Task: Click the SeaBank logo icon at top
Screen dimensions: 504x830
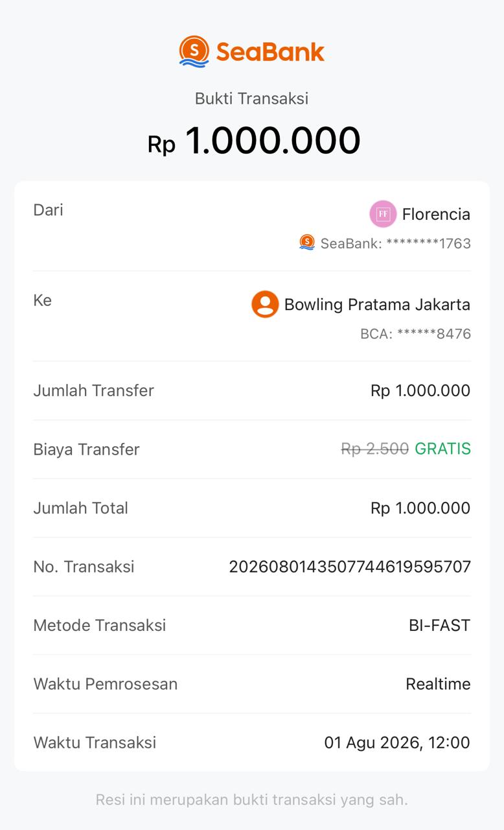Action: (194, 52)
